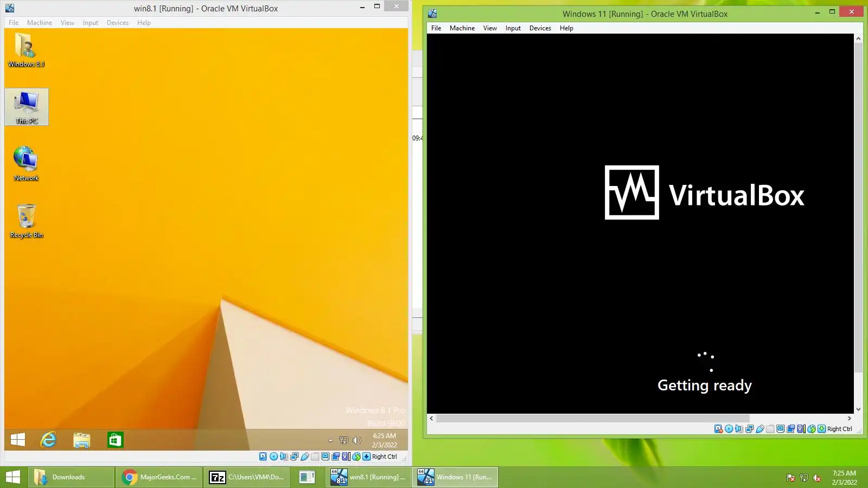The width and height of the screenshot is (868, 488).
Task: Open View menu in Windows 11 window
Action: point(490,28)
